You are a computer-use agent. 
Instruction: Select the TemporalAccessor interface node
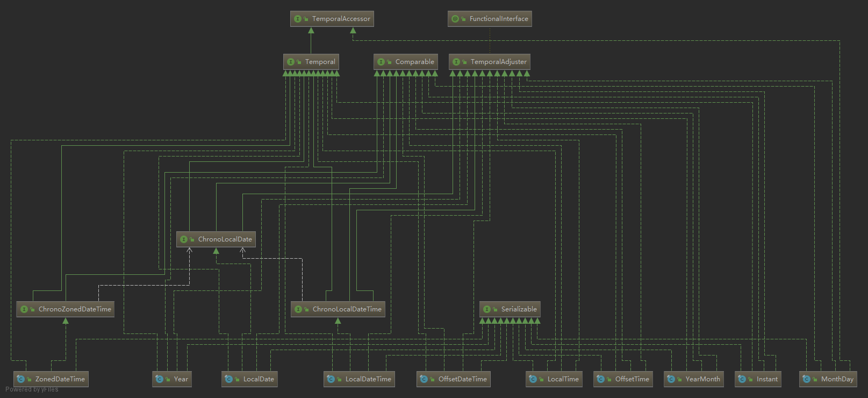pyautogui.click(x=332, y=19)
